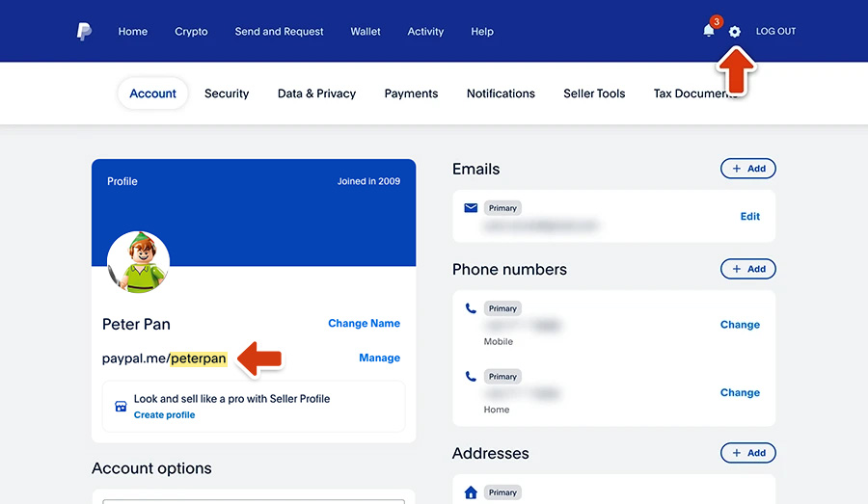This screenshot has width=868, height=504.
Task: Click Manage next to paypal.me link
Action: 379,358
